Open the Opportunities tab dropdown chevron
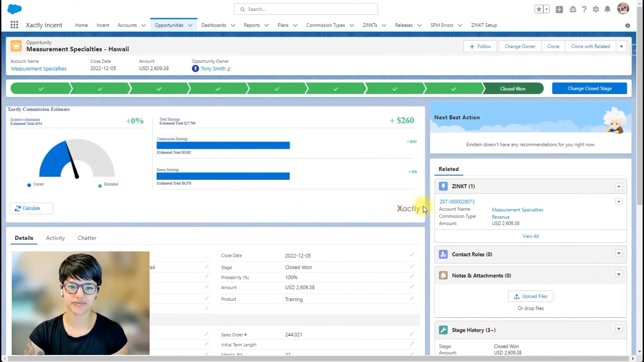644x362 pixels. coord(190,25)
